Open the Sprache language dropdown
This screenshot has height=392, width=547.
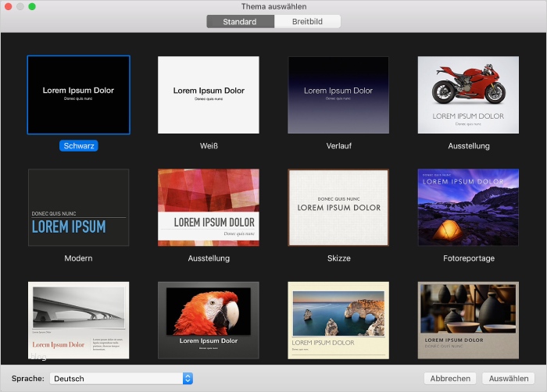121,379
